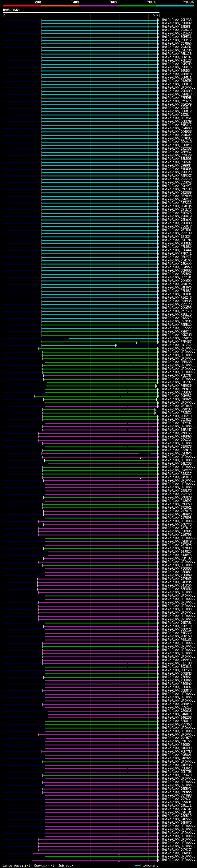Click the green ~80% legend color bar
Image resolution: width=197 pixels, height=868 pixels.
[137, 6]
